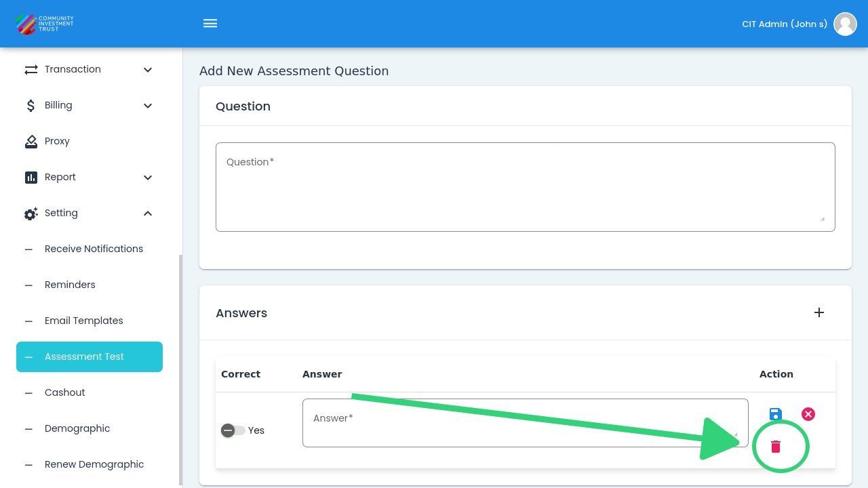Click the hamburger menu icon

click(x=210, y=24)
